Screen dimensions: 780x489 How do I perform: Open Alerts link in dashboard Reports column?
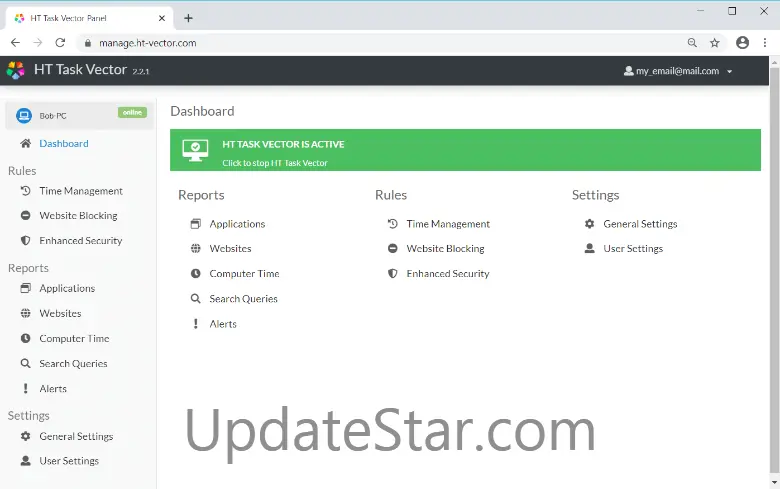pos(223,324)
